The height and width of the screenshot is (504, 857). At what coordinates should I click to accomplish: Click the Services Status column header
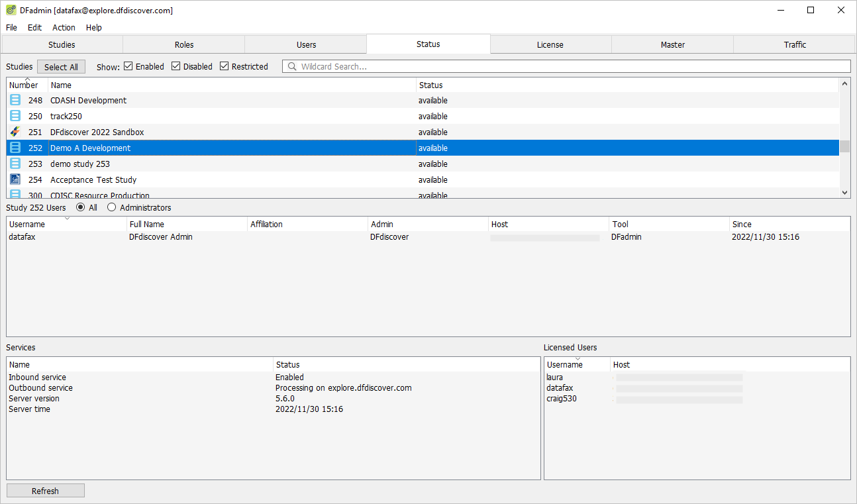(407, 364)
